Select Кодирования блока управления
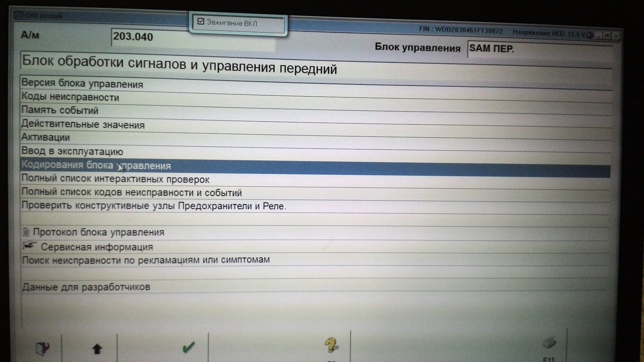Image resolution: width=644 pixels, height=362 pixels. click(x=315, y=168)
